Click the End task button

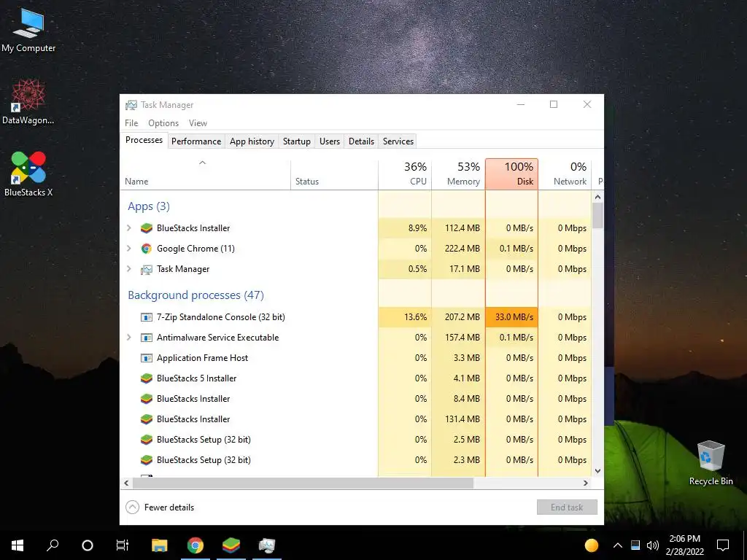tap(567, 507)
